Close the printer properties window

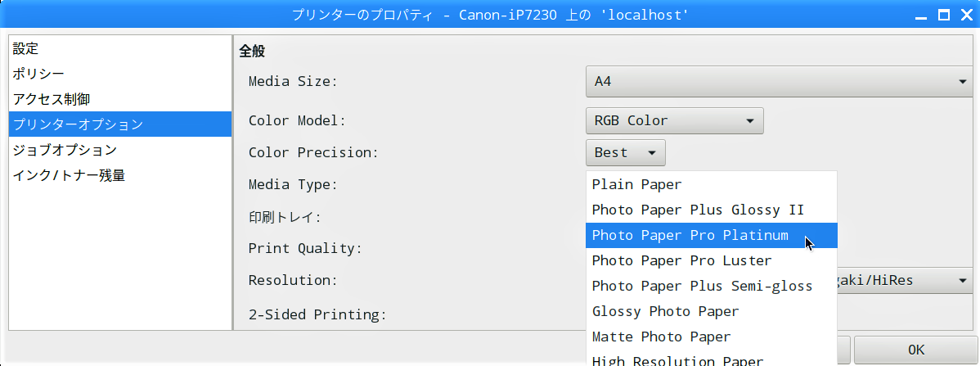[966, 15]
